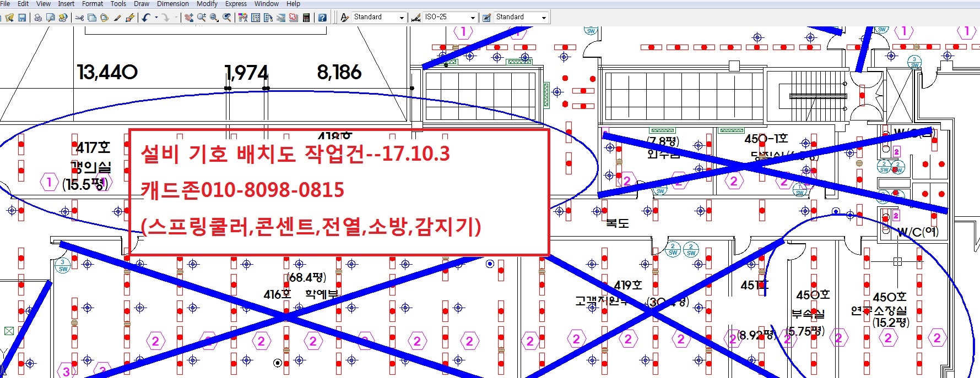Screen dimensions: 980x378
Task: Select the 1,974 dimension text
Action: tap(246, 72)
